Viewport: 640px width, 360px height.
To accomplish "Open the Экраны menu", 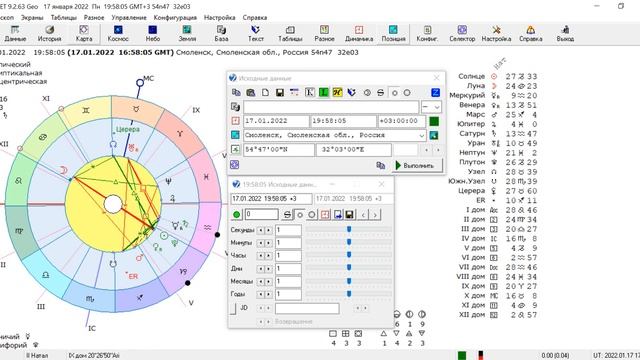I will click(x=32, y=18).
